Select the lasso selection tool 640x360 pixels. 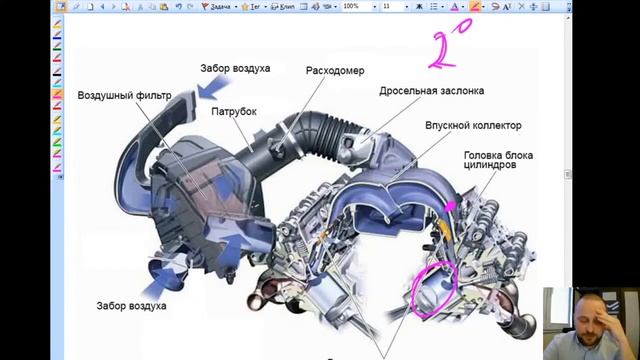tap(495, 7)
